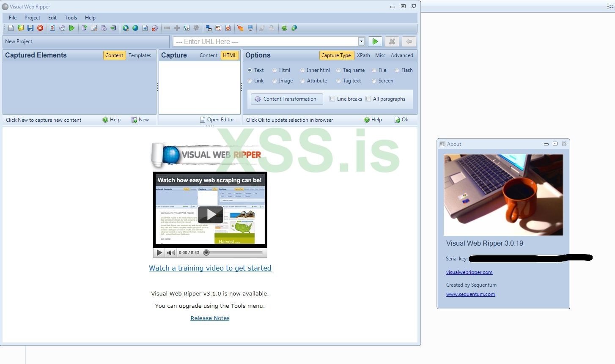
Task: Click the gear with red X toolbar icon
Action: pos(155,28)
